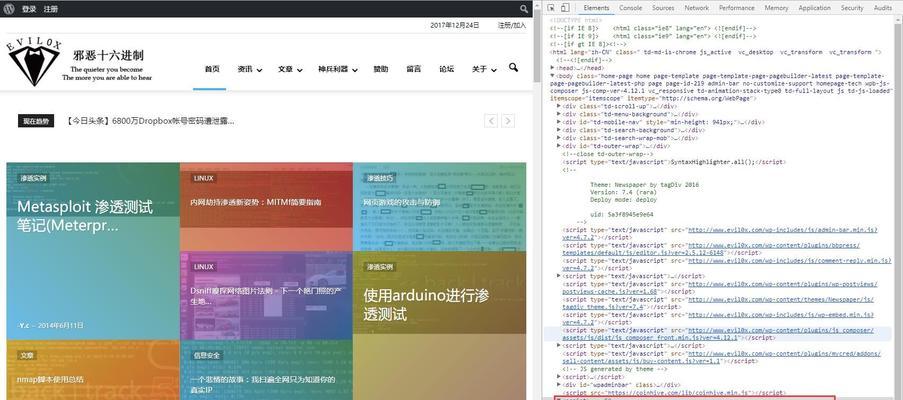Click 渗透实例 tag on Metasploit card
The width and height of the screenshot is (903, 400).
33,178
